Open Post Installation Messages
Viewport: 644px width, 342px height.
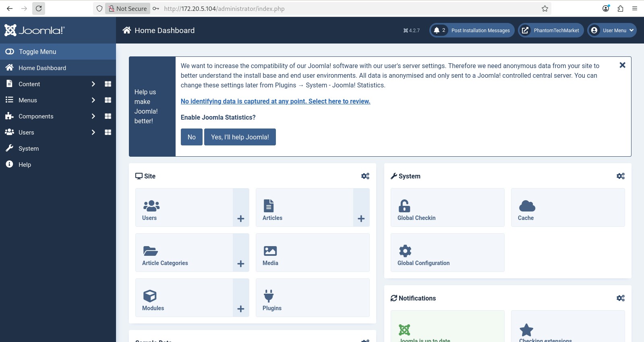[472, 30]
